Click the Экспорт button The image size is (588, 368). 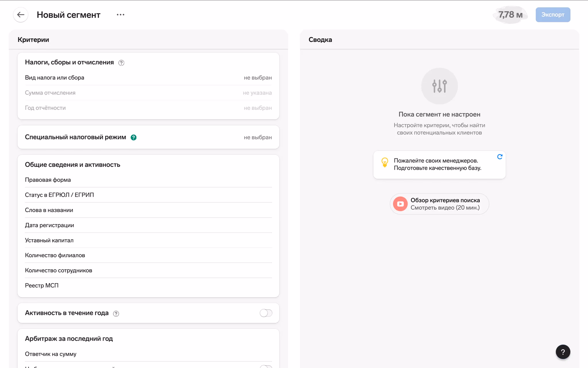click(x=553, y=15)
